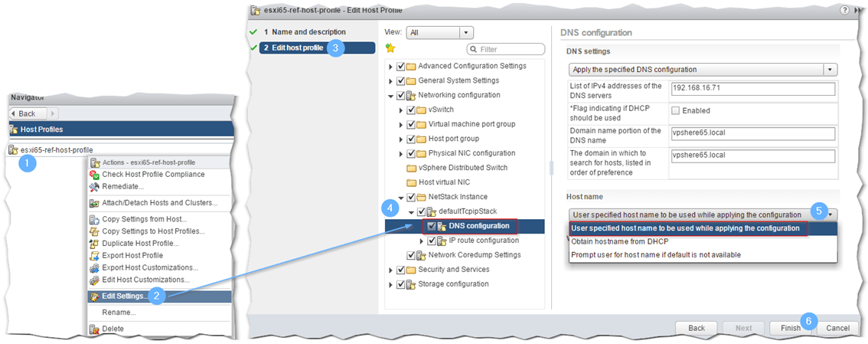Toggle the Host port group checkbox
Viewport: 868px width, 344px height.
point(411,139)
